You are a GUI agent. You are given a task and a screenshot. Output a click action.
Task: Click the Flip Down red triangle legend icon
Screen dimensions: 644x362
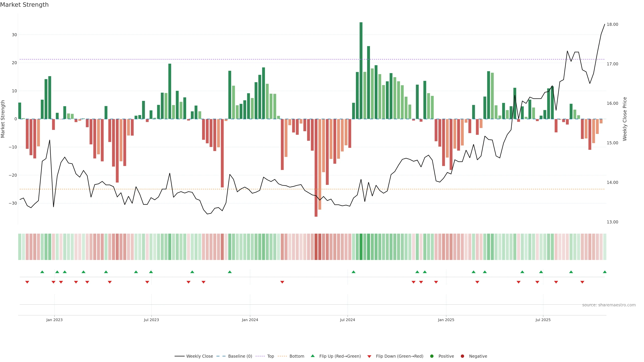(369, 356)
